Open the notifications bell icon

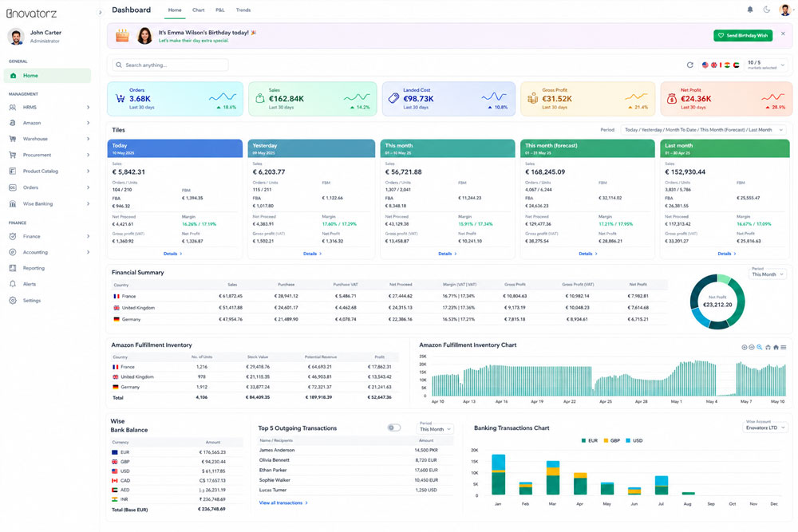click(x=749, y=10)
